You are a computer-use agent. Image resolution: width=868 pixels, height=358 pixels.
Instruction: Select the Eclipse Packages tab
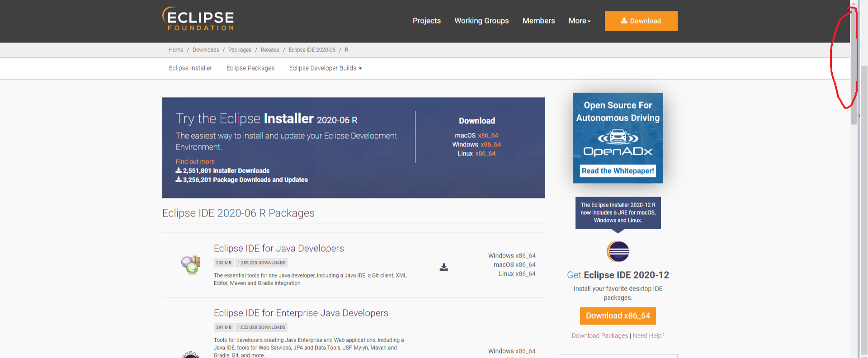point(250,68)
